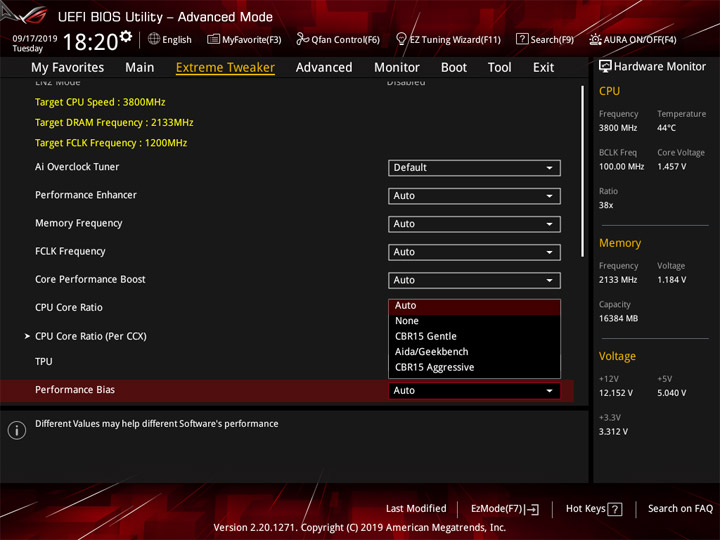Open the Ai Overclock Tuner dropdown
Image resolution: width=720 pixels, height=540 pixels.
coord(474,168)
